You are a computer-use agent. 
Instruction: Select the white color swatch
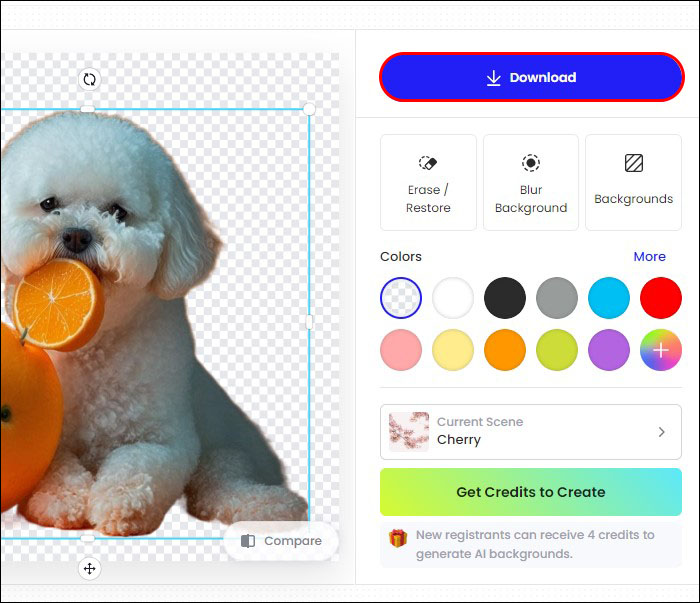[453, 298]
